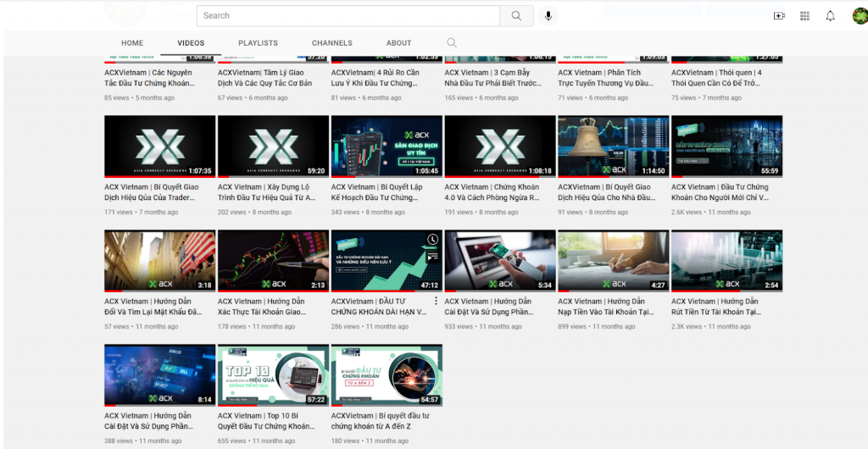
Task: Open the 2:13 candlestick chart thumbnail
Action: (x=274, y=261)
